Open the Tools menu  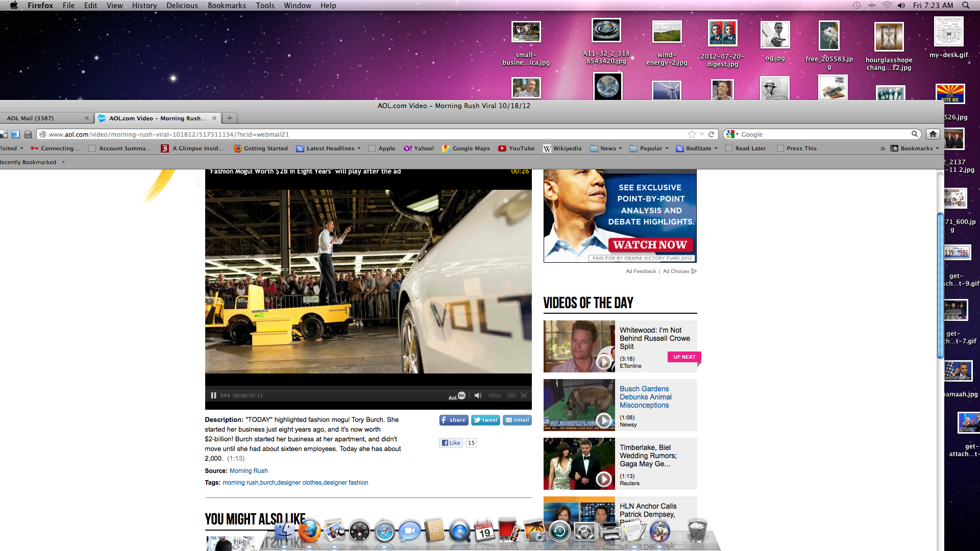point(265,6)
